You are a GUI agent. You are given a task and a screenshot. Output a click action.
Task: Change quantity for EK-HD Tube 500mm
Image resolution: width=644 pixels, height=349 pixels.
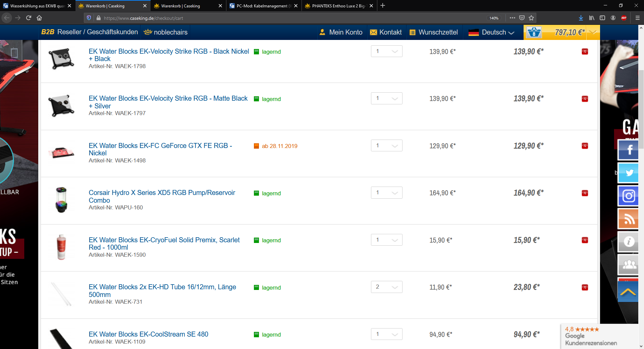(386, 287)
